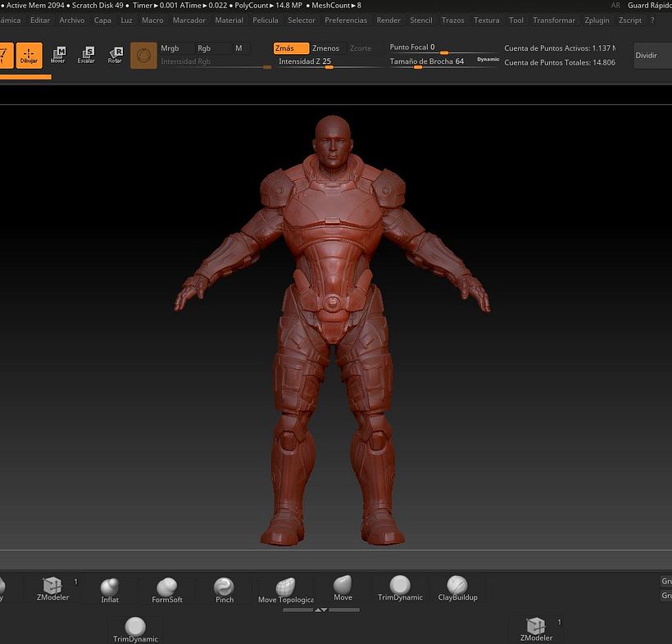Open the Macro menu
The width and height of the screenshot is (672, 644).
click(x=152, y=20)
